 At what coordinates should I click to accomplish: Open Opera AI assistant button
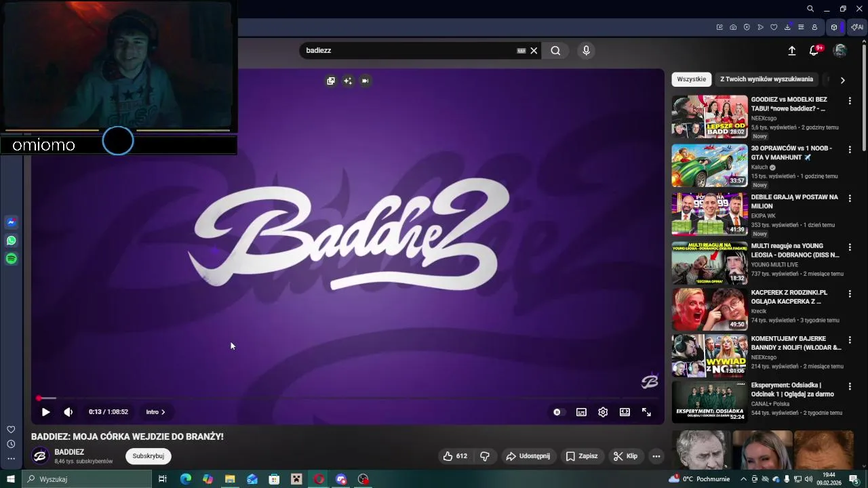[x=857, y=27]
